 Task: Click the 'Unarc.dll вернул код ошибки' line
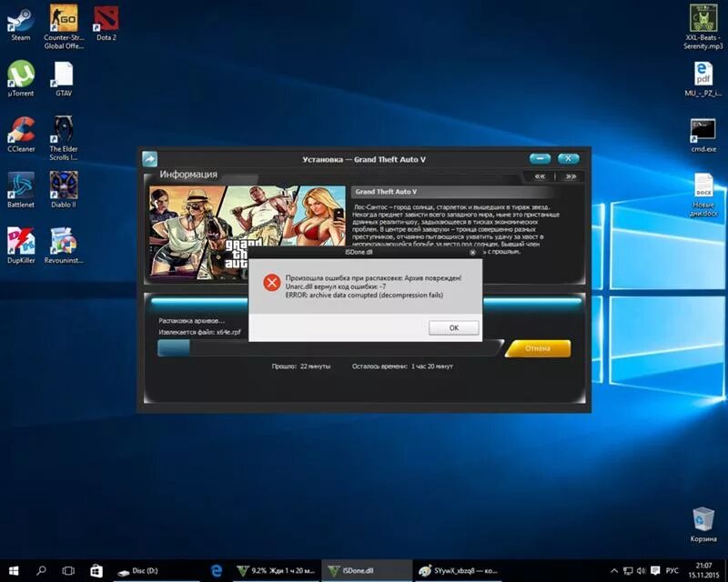(x=335, y=286)
